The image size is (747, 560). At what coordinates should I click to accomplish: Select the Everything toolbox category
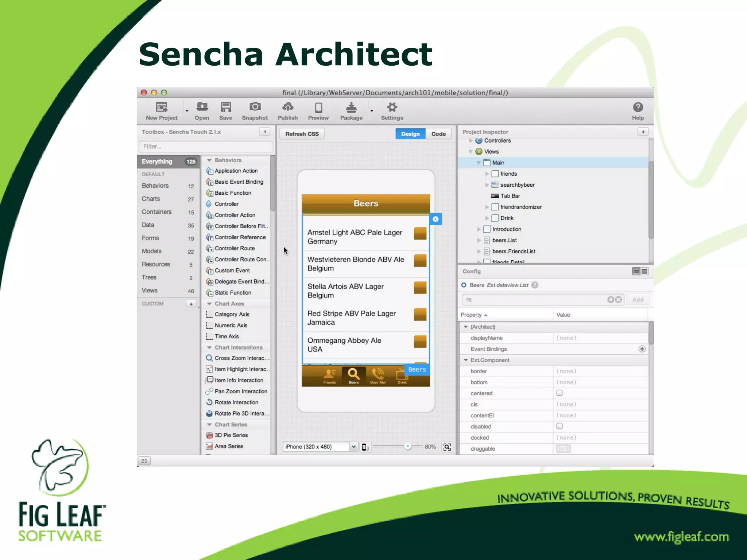tap(169, 162)
